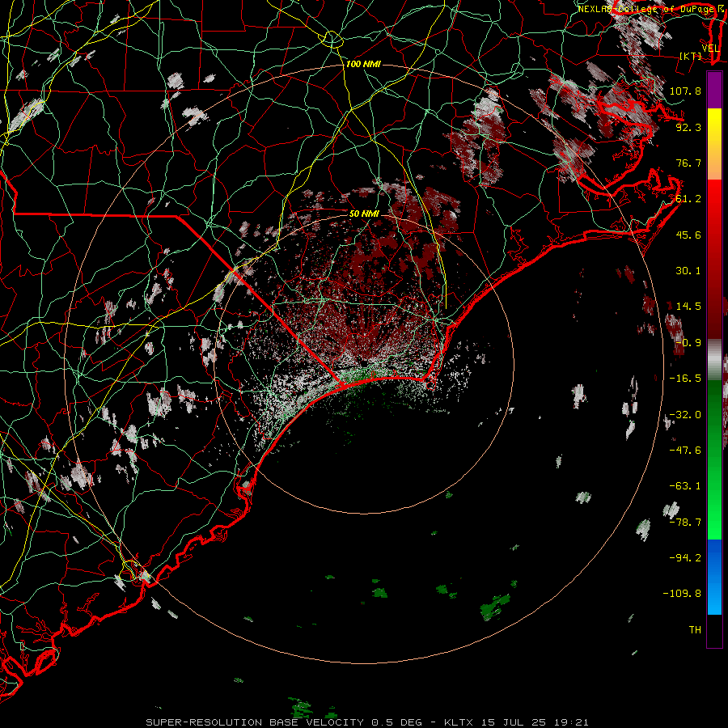Image resolution: width=728 pixels, height=728 pixels.
Task: Click the 30.1 velocity scale value
Action: (x=688, y=271)
